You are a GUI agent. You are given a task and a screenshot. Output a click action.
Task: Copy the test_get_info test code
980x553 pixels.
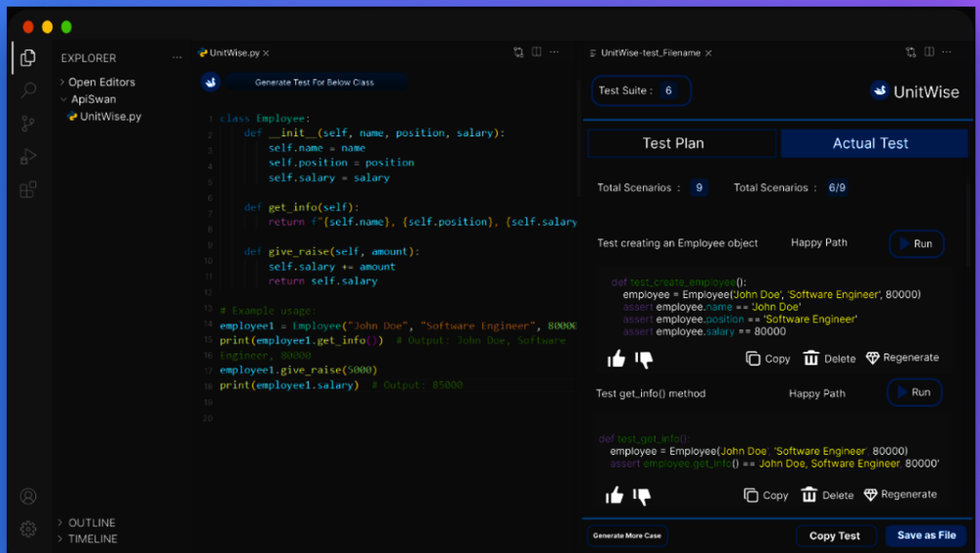click(x=765, y=495)
